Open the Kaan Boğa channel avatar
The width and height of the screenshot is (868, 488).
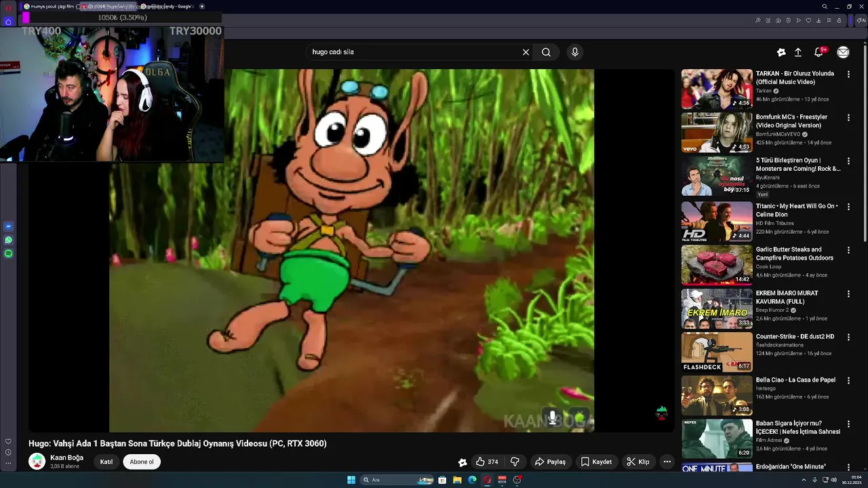pyautogui.click(x=37, y=462)
